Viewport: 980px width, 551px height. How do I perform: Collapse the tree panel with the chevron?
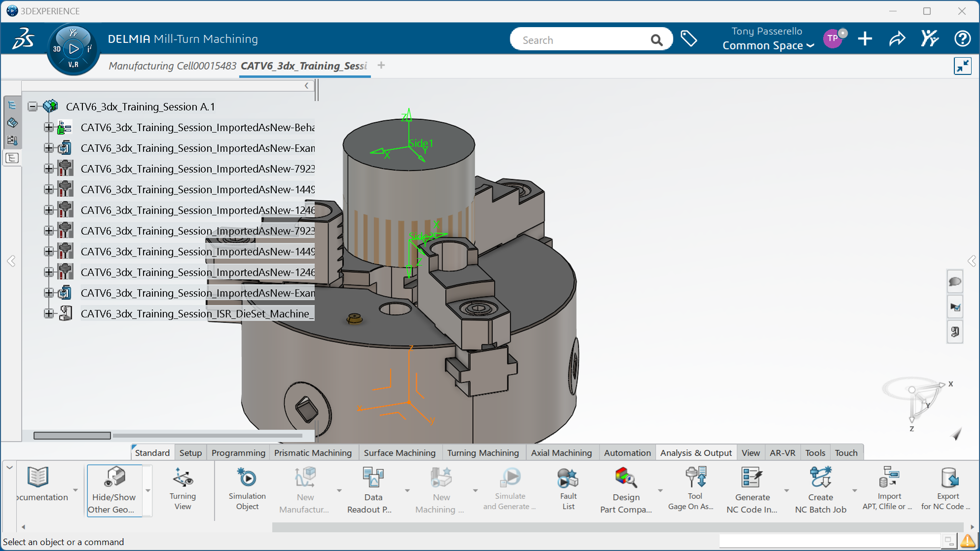tap(307, 86)
